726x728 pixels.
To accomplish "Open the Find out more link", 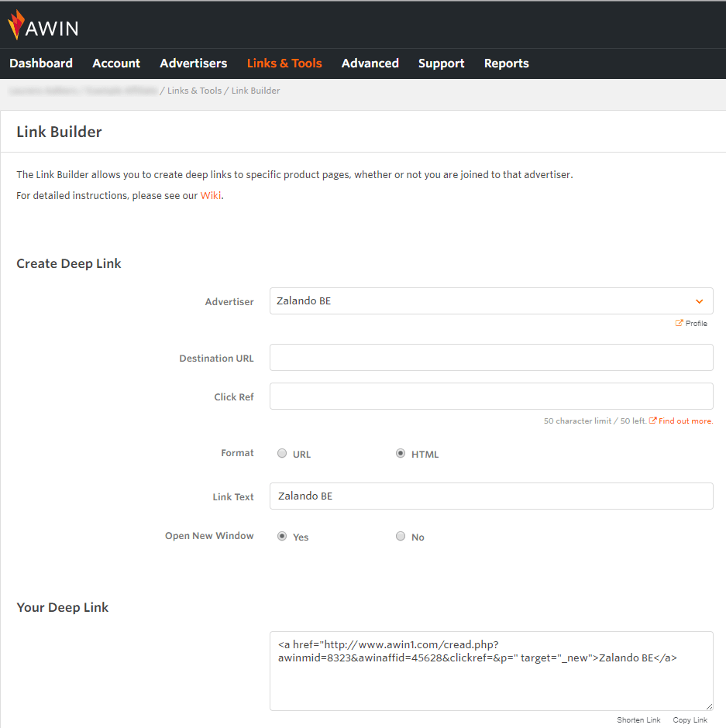I will [x=686, y=421].
